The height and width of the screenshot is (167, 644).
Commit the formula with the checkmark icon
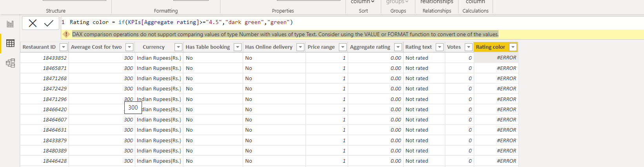[x=49, y=23]
